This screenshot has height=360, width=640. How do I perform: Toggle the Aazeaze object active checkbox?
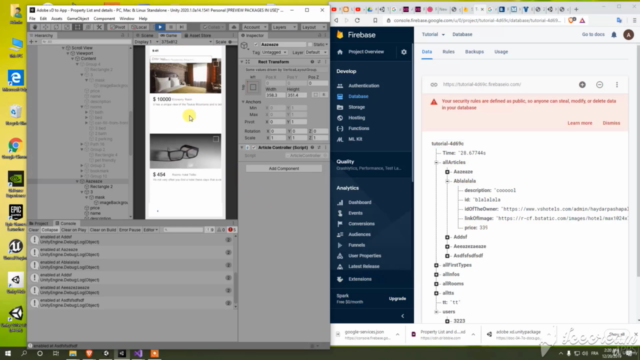click(256, 44)
